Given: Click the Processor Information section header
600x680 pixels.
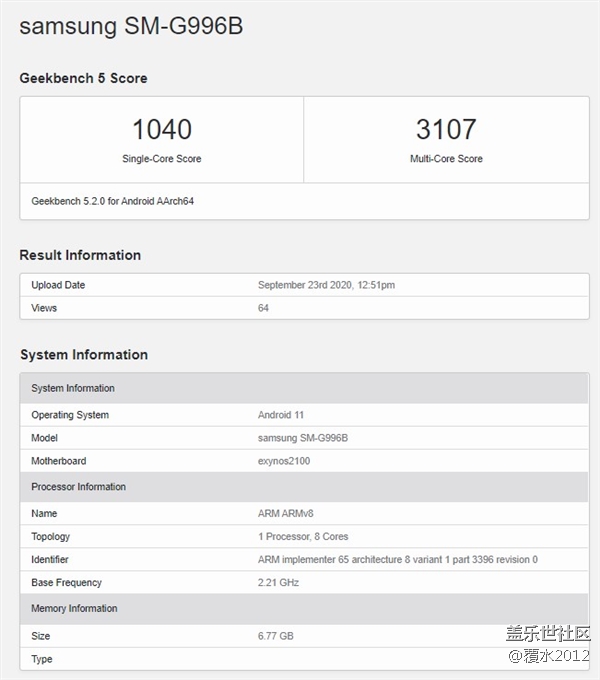Looking at the screenshot, I should (78, 487).
